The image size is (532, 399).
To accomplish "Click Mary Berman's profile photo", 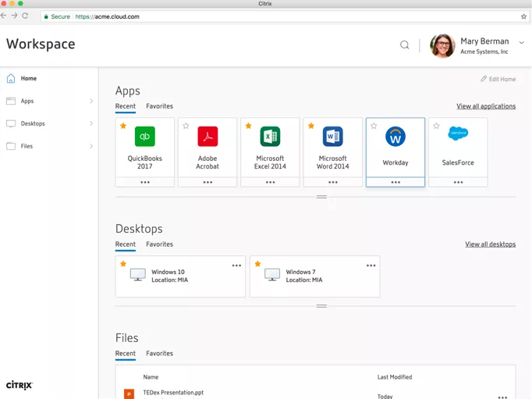I will pyautogui.click(x=442, y=46).
